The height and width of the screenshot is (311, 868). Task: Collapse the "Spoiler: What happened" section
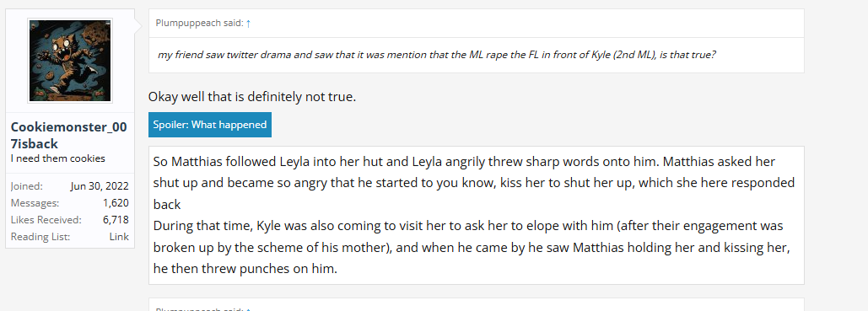click(210, 125)
